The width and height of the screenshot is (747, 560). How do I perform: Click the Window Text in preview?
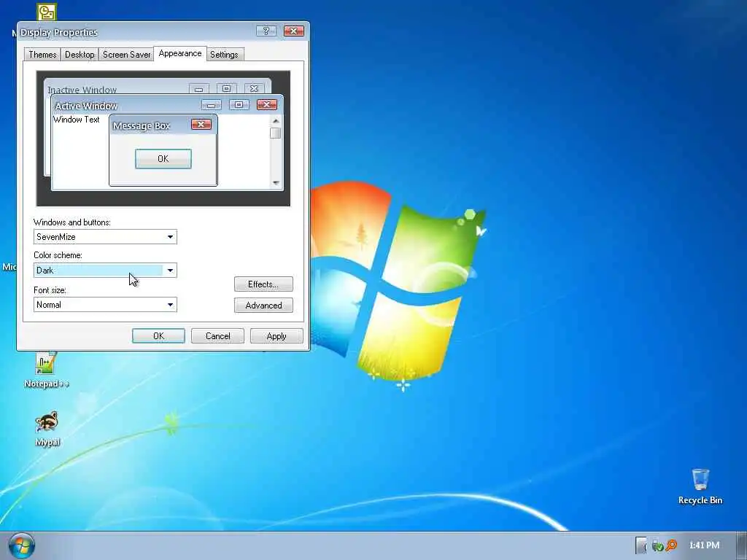coord(76,119)
